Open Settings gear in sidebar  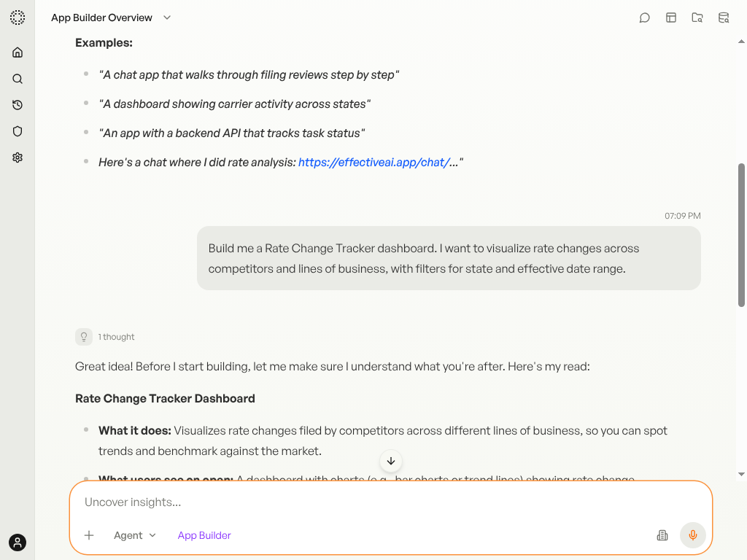tap(18, 157)
